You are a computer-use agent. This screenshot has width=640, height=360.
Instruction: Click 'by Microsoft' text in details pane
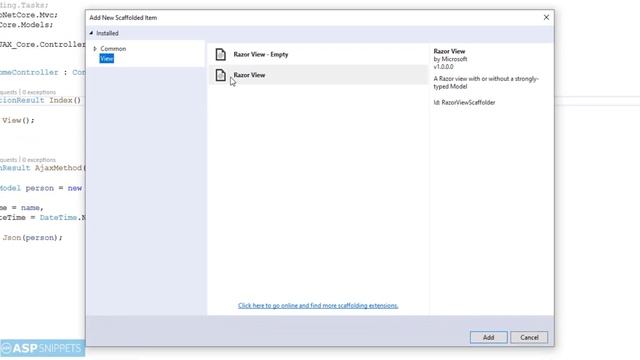(x=450, y=59)
